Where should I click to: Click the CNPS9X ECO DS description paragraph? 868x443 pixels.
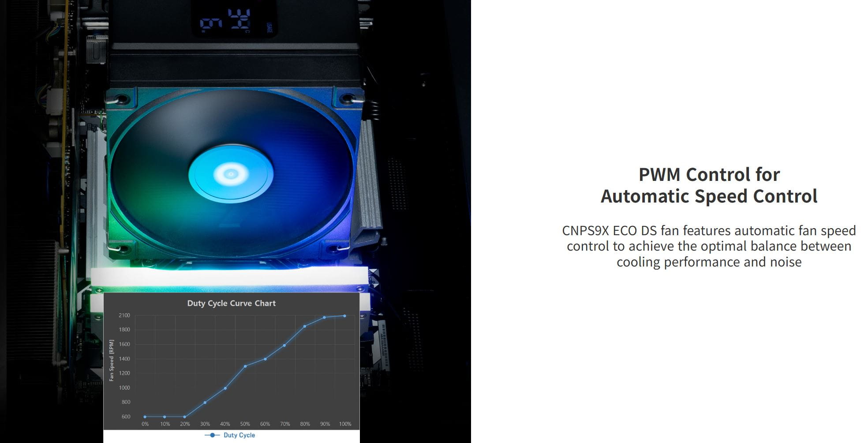point(709,246)
